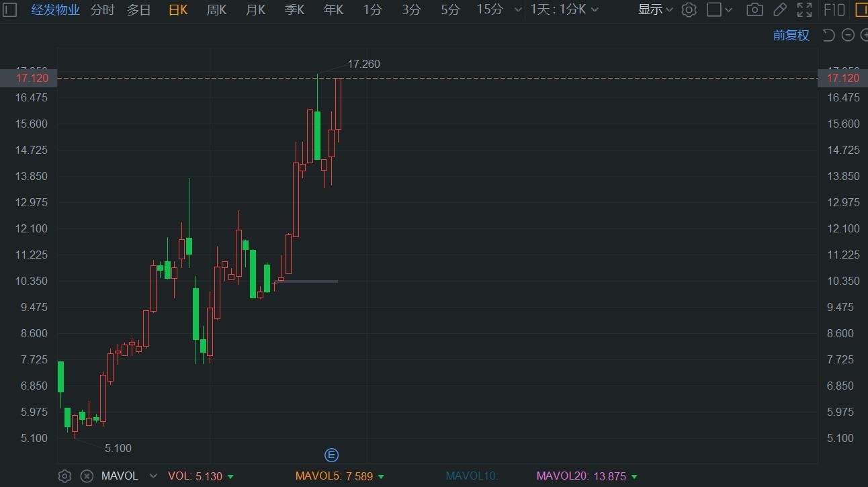Select the 周K weekly tab
868x487 pixels.
pos(216,9)
